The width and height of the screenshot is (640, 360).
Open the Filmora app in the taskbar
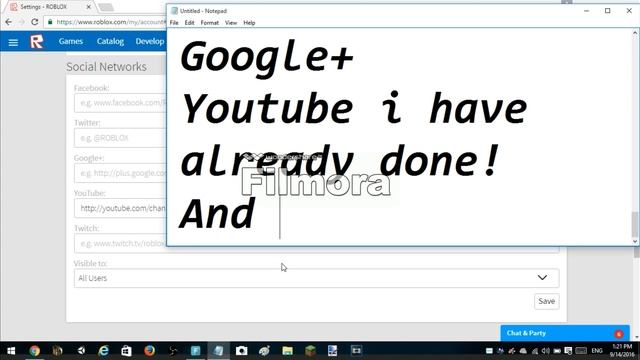(196, 351)
